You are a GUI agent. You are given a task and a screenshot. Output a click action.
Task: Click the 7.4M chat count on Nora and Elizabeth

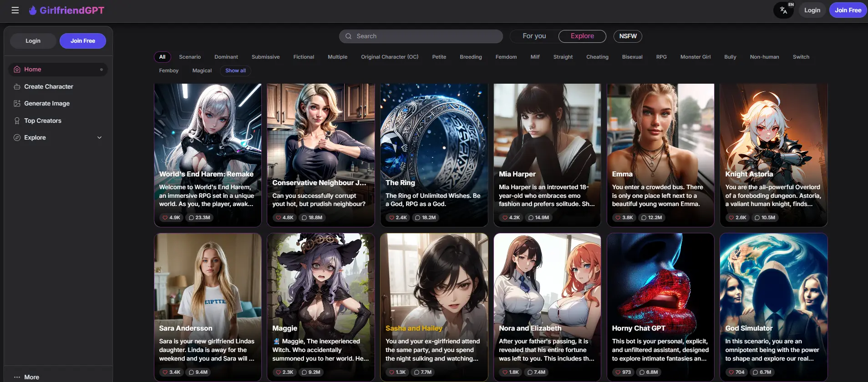537,372
